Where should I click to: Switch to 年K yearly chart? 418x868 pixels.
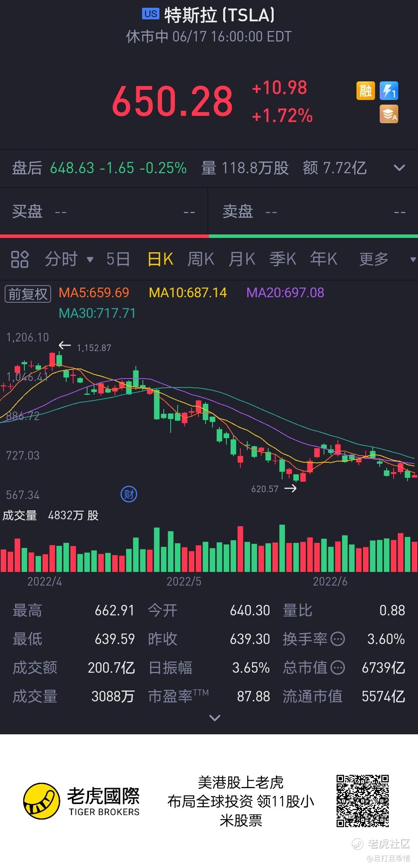pyautogui.click(x=324, y=259)
